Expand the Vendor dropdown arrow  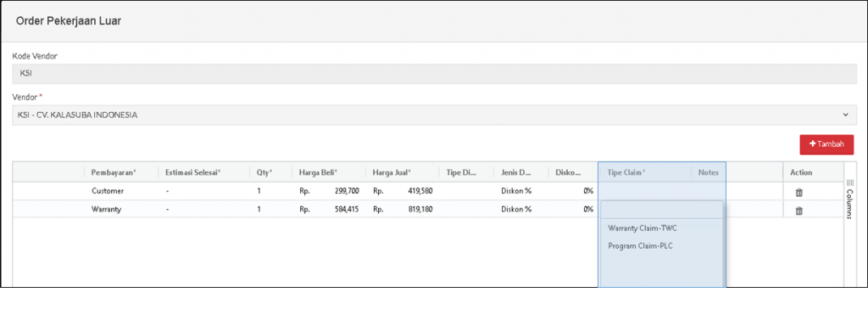[845, 115]
